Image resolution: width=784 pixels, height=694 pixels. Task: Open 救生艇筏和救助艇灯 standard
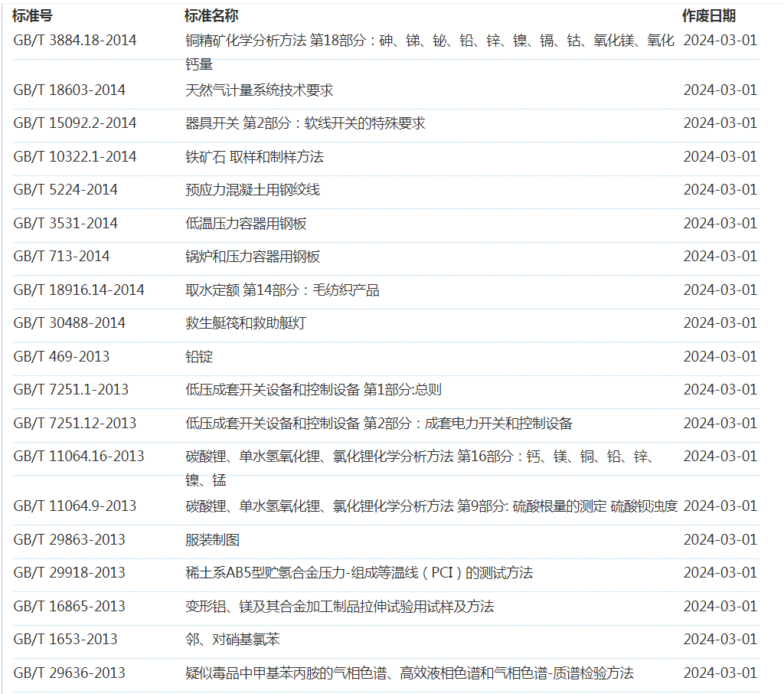pos(245,323)
